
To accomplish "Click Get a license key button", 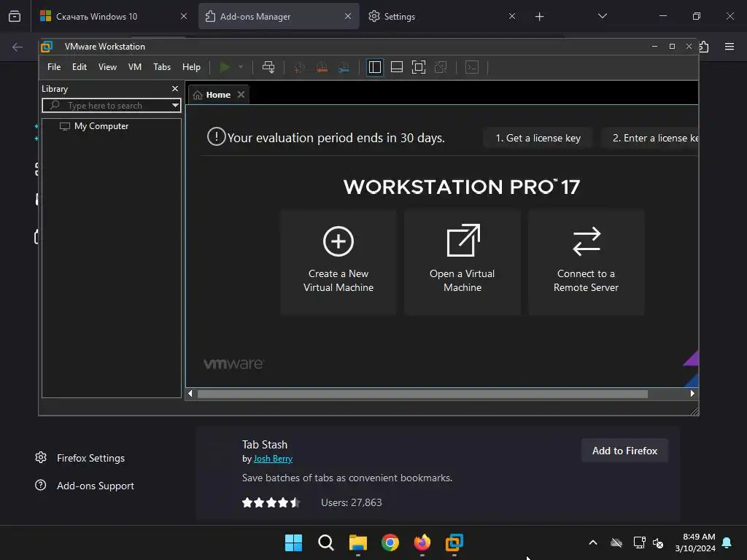I will click(x=538, y=138).
